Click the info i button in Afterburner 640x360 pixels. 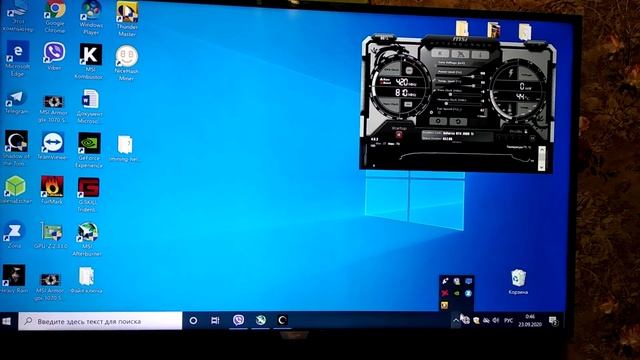480,54
